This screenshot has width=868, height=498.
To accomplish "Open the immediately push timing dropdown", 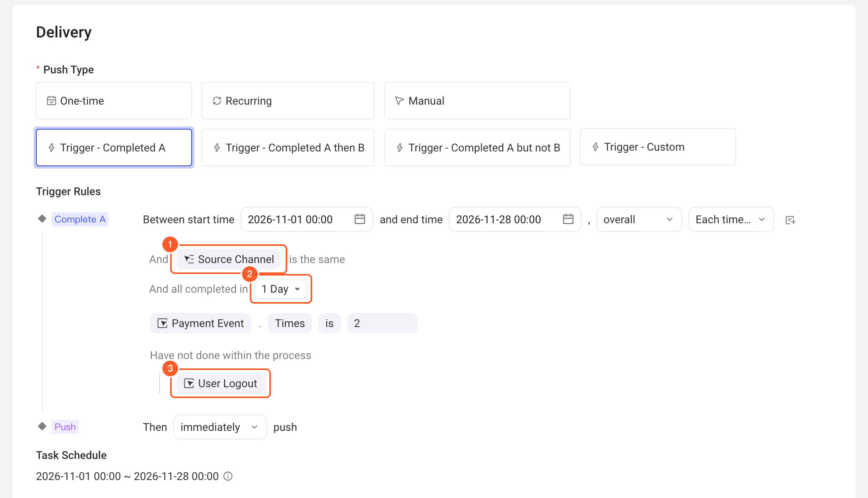I will pyautogui.click(x=220, y=427).
